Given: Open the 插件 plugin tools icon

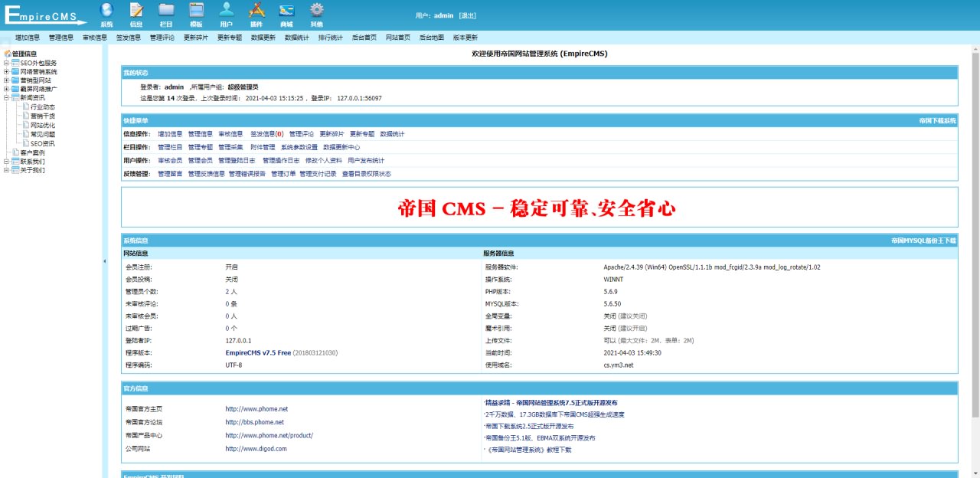Looking at the screenshot, I should (256, 10).
